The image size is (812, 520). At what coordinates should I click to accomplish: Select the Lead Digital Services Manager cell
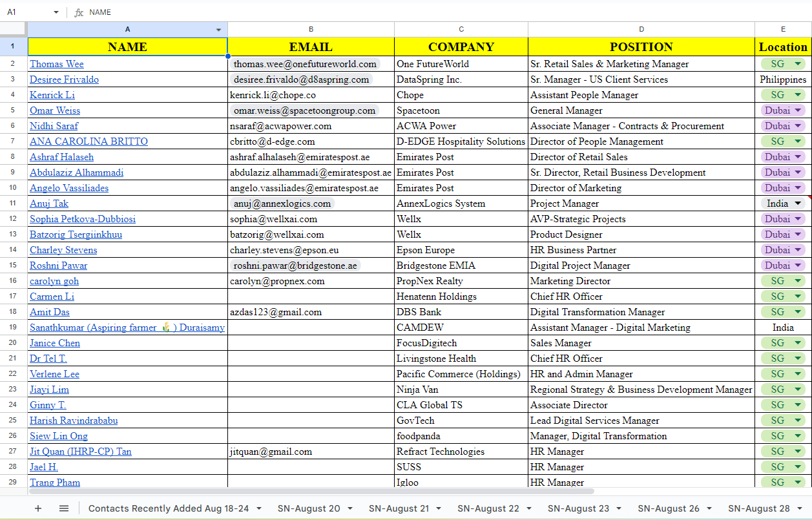[641, 421]
